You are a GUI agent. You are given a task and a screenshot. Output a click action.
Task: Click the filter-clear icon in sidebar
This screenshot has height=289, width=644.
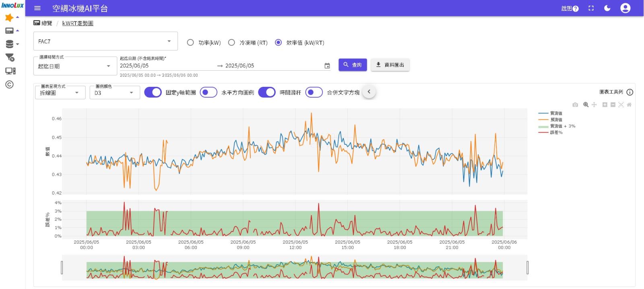[x=10, y=57]
